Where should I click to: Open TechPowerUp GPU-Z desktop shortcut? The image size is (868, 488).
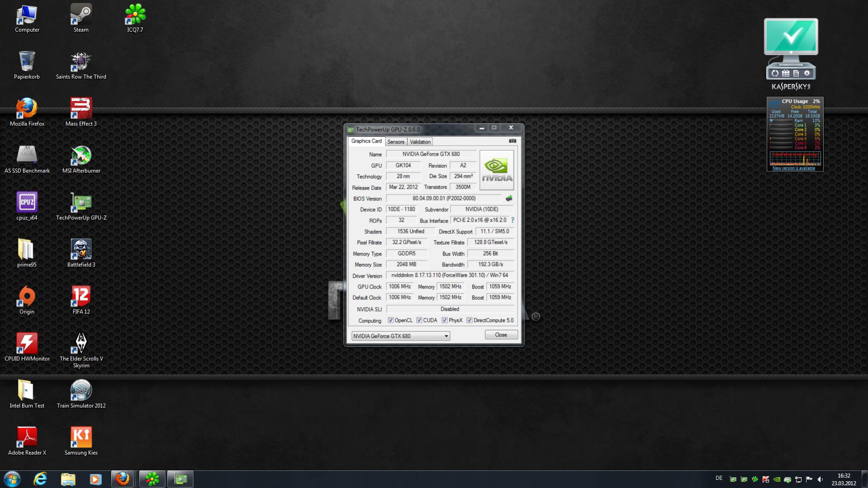[81, 207]
